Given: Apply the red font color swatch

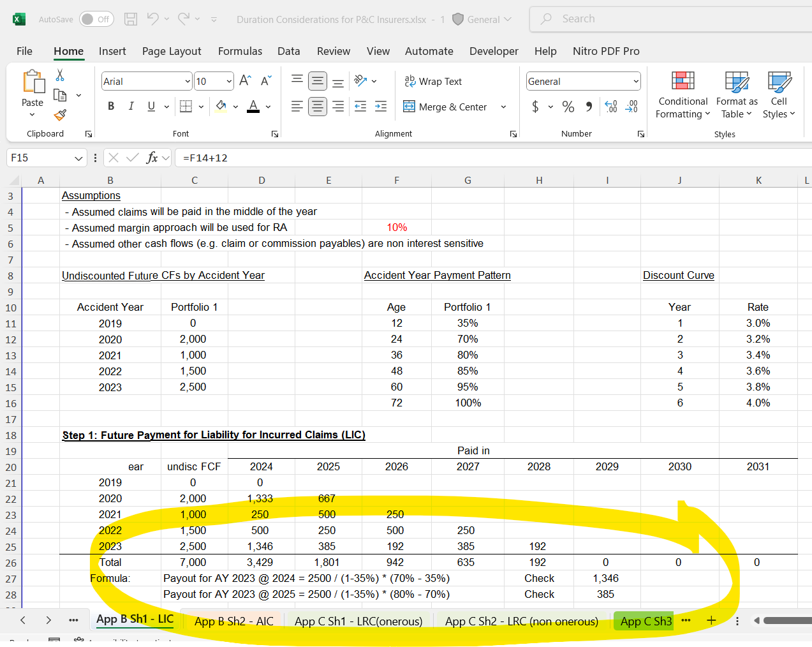Looking at the screenshot, I should point(253,107).
